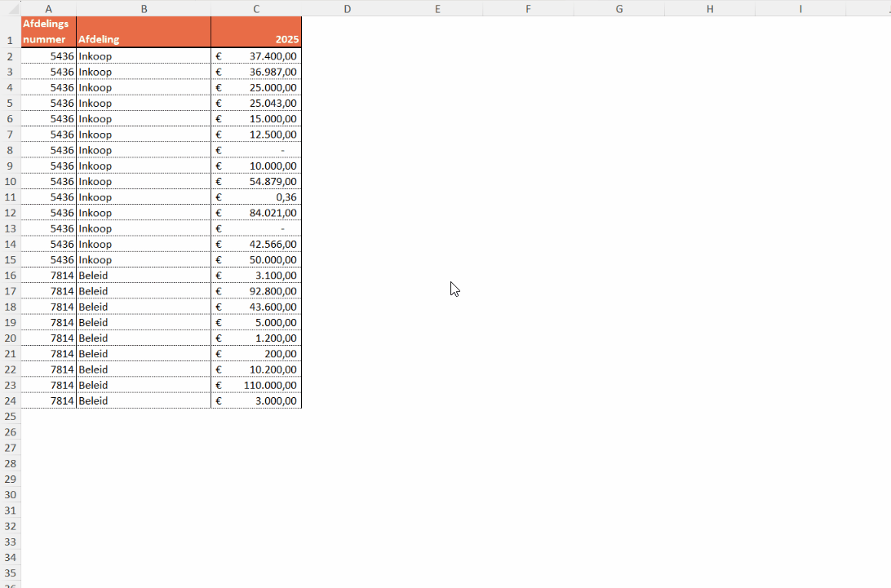The width and height of the screenshot is (891, 588).
Task: Select row 21 by its row header
Action: pos(11,353)
